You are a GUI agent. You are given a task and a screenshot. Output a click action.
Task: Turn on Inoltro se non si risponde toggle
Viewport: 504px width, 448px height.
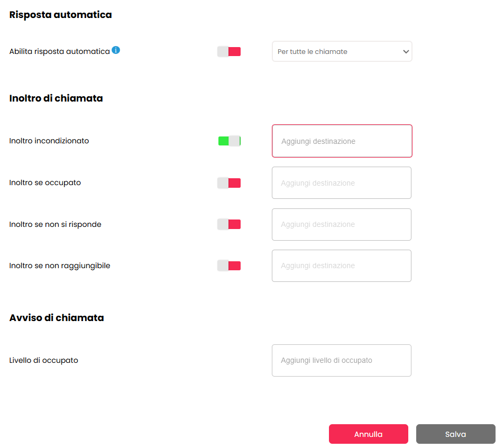pos(229,224)
